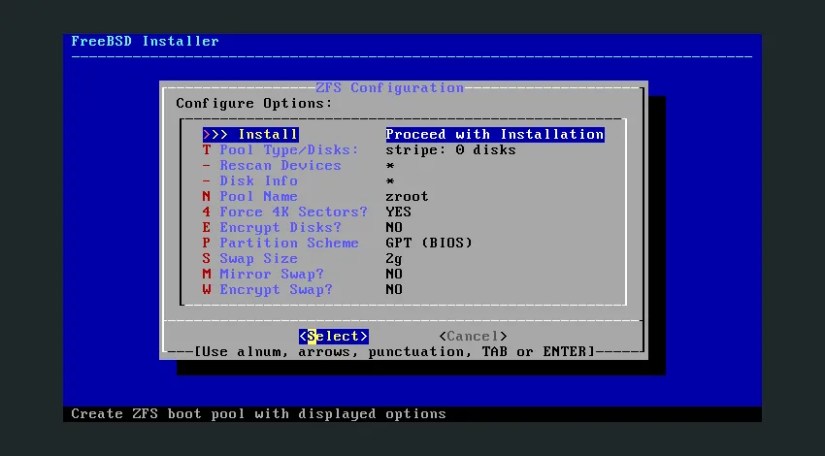Click 'Proceed with Installation' description text
This screenshot has width=825, height=456.
point(495,135)
